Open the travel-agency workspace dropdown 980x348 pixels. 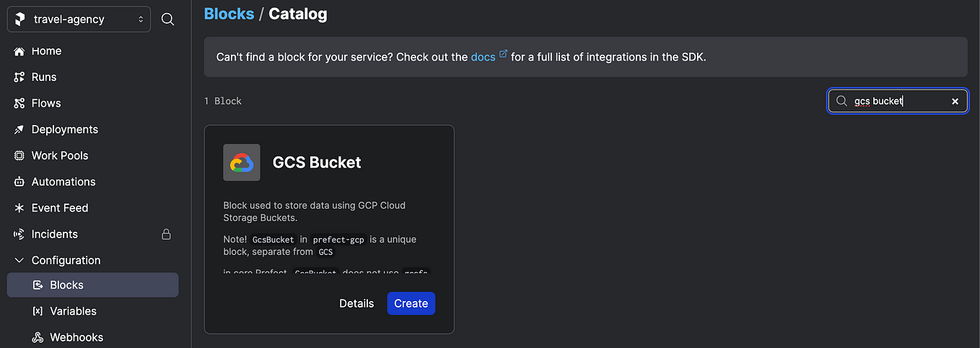(x=79, y=19)
